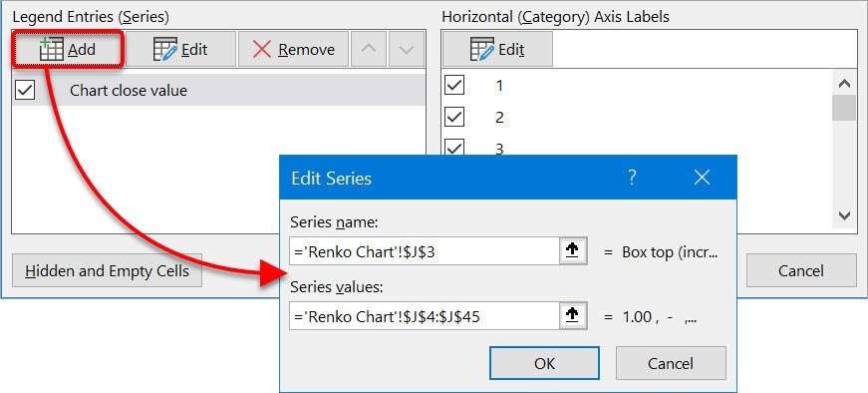The width and height of the screenshot is (868, 393).
Task: Collapse dialog for Series name range
Action: [x=572, y=251]
